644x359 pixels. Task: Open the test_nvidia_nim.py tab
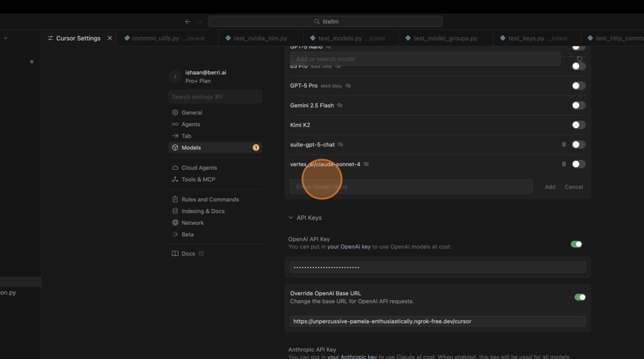click(260, 38)
